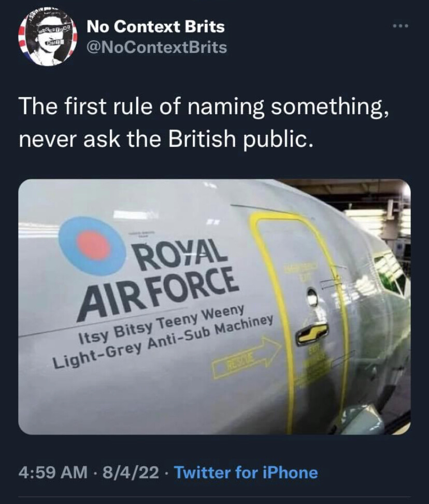The width and height of the screenshot is (429, 504).
Task: Click the RAF roundel in the photo
Action: (93, 246)
